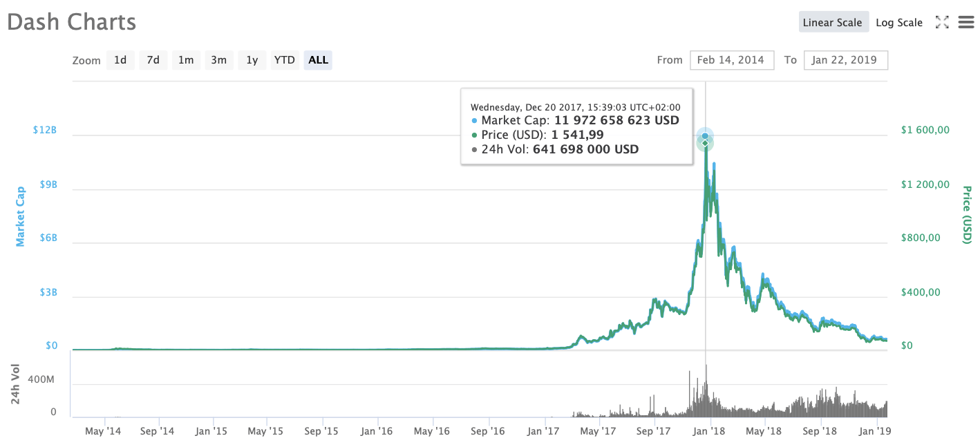The height and width of the screenshot is (447, 980).
Task: Toggle the Market Cap axis label
Action: click(20, 216)
